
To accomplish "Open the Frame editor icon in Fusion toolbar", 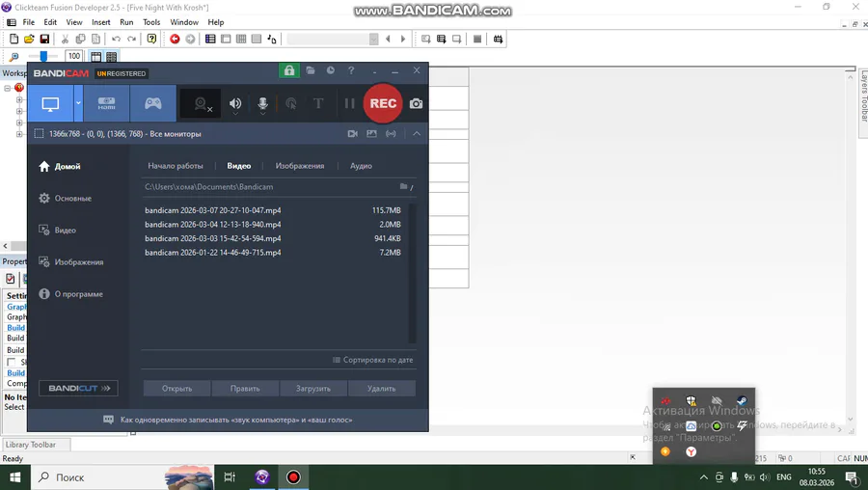I will click(226, 39).
